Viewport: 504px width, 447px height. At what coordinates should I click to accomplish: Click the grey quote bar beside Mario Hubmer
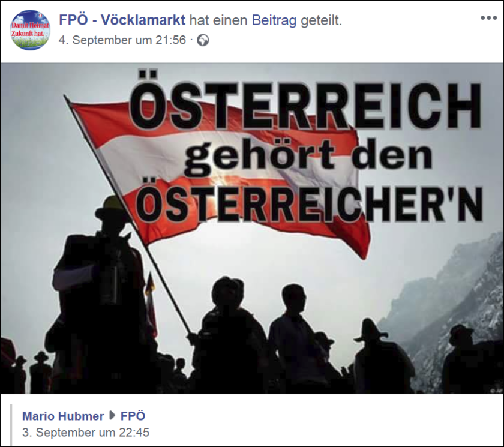coord(11,425)
